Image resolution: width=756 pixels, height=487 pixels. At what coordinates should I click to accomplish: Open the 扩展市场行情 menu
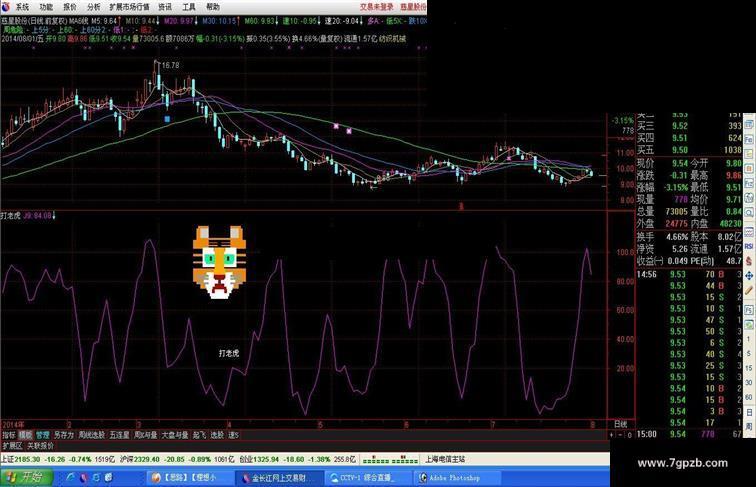coord(129,7)
